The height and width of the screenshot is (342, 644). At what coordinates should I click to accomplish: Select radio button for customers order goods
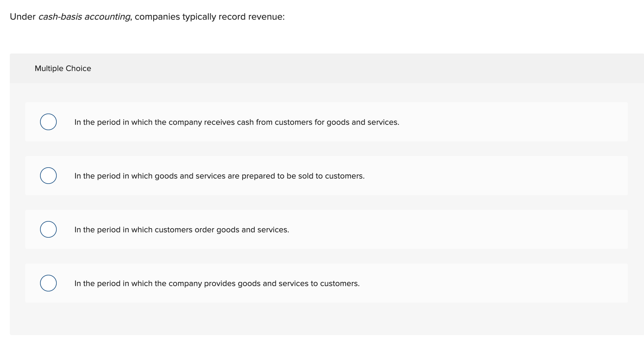coord(48,229)
